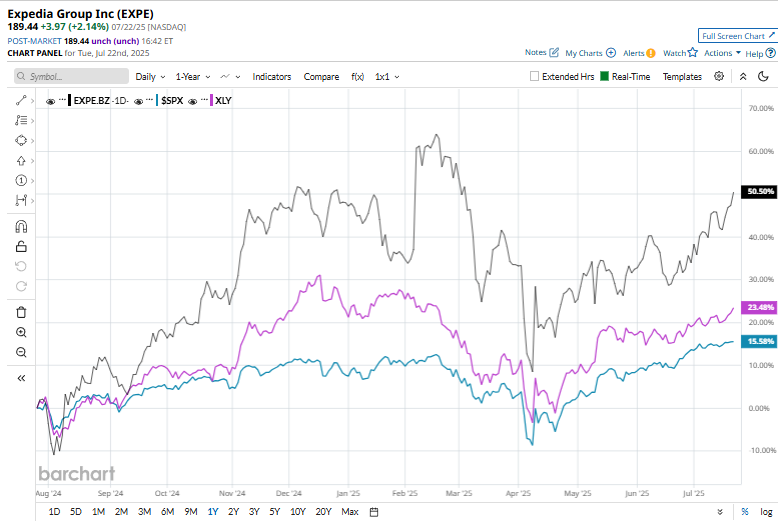Activate the magnet snap tool
This screenshot has height=528, width=778.
tap(21, 227)
